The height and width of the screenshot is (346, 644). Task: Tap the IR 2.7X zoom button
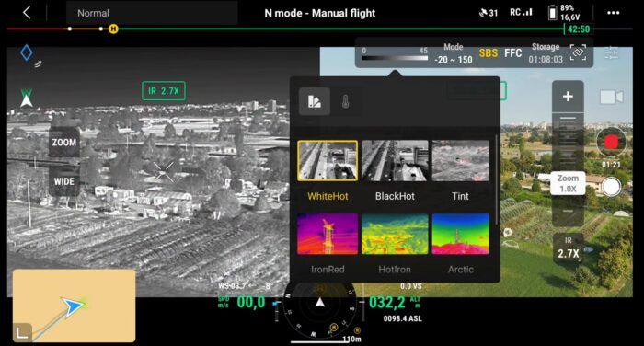[x=568, y=248]
